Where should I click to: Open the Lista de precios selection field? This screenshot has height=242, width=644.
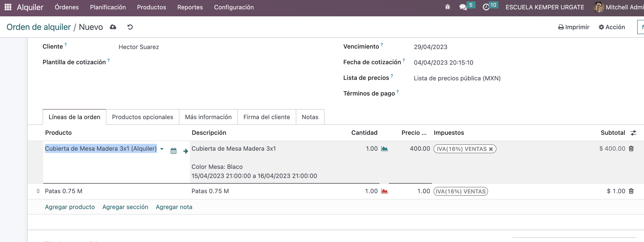point(457,78)
